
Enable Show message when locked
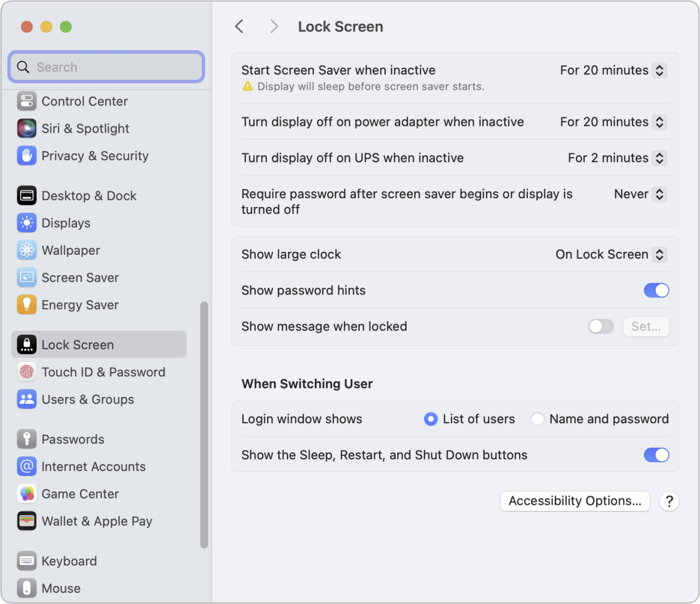601,326
